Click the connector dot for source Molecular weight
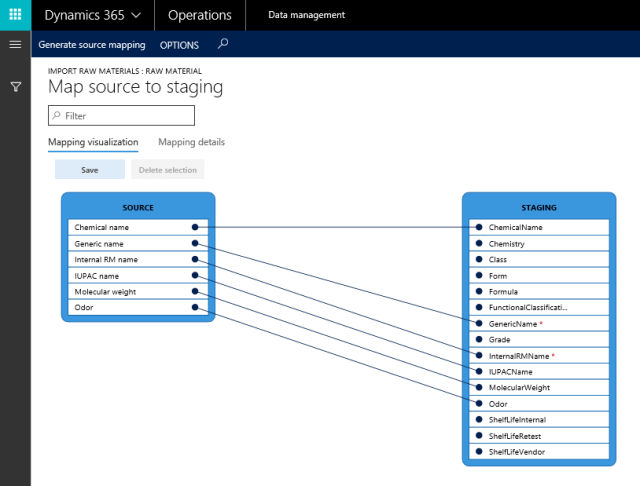Viewport: 640px width, 486px height. pyautogui.click(x=196, y=291)
